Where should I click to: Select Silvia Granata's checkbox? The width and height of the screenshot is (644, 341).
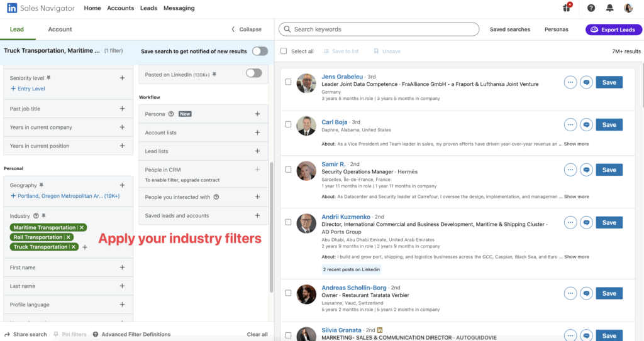point(288,335)
